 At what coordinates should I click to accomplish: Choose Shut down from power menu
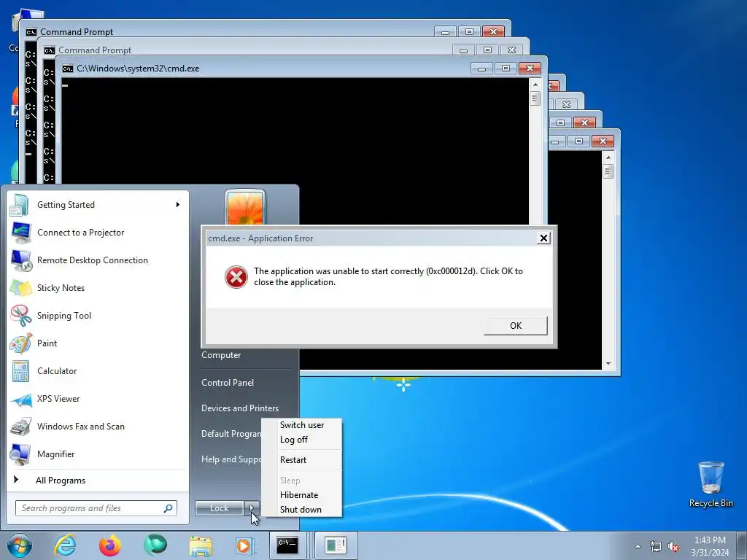301,510
